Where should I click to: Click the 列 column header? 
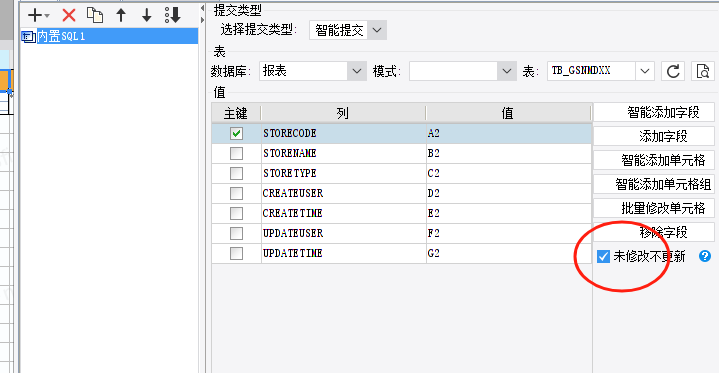343,113
